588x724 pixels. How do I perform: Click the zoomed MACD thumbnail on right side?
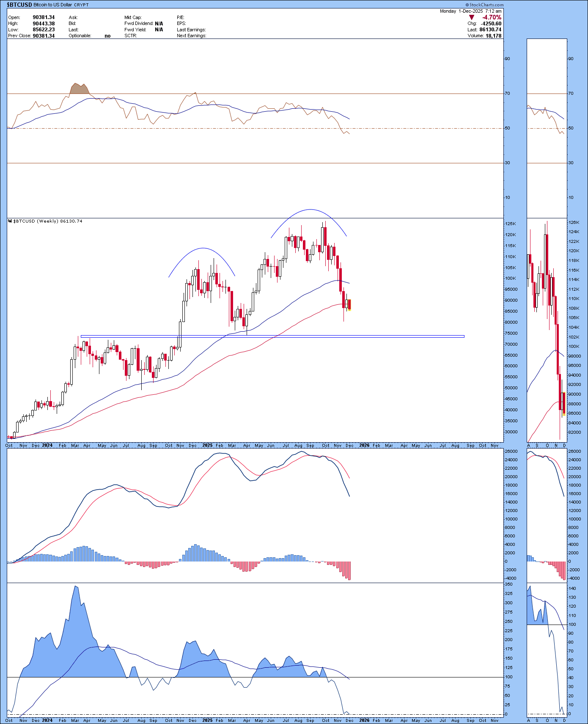[x=547, y=514]
